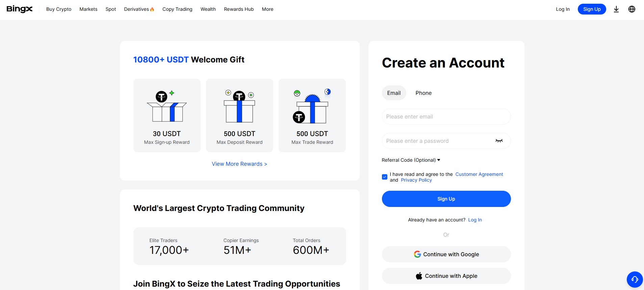
Task: Open the Spot menu
Action: tap(111, 9)
